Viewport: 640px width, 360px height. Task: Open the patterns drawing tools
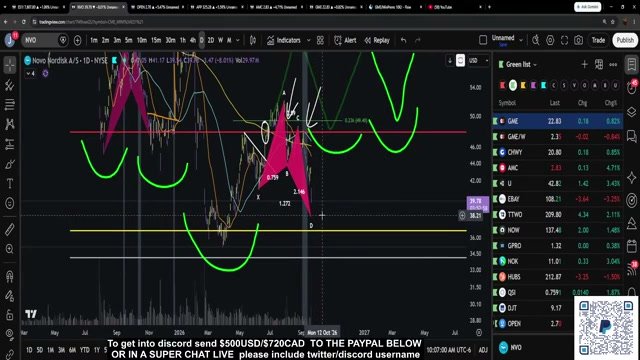click(x=10, y=124)
